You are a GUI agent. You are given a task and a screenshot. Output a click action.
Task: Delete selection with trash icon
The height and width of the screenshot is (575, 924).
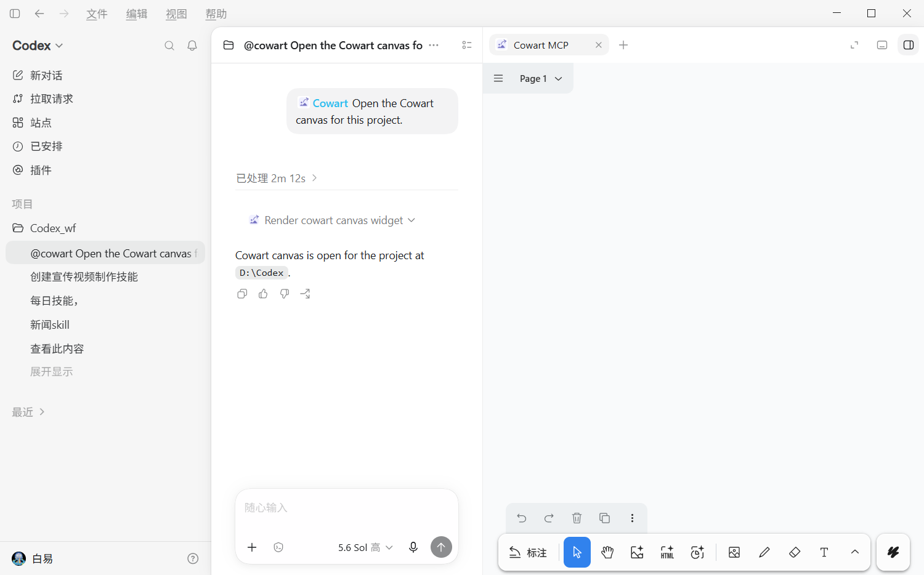click(577, 518)
